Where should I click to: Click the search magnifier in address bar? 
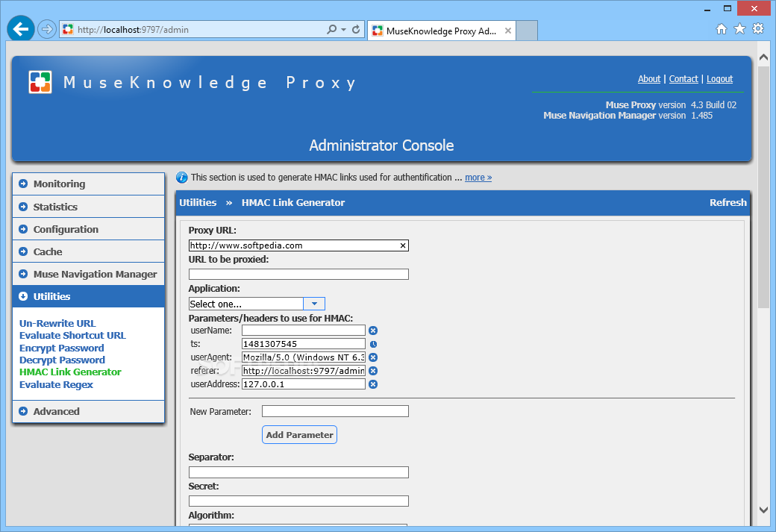pos(331,30)
